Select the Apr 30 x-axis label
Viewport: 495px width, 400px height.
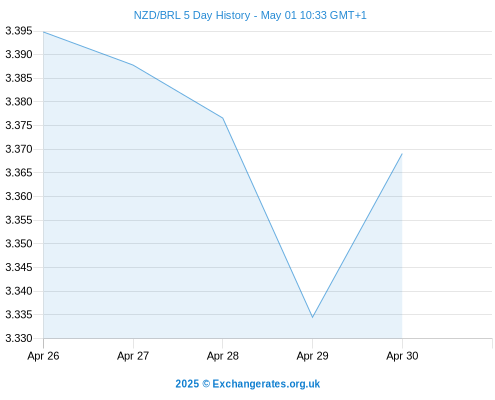click(x=402, y=356)
